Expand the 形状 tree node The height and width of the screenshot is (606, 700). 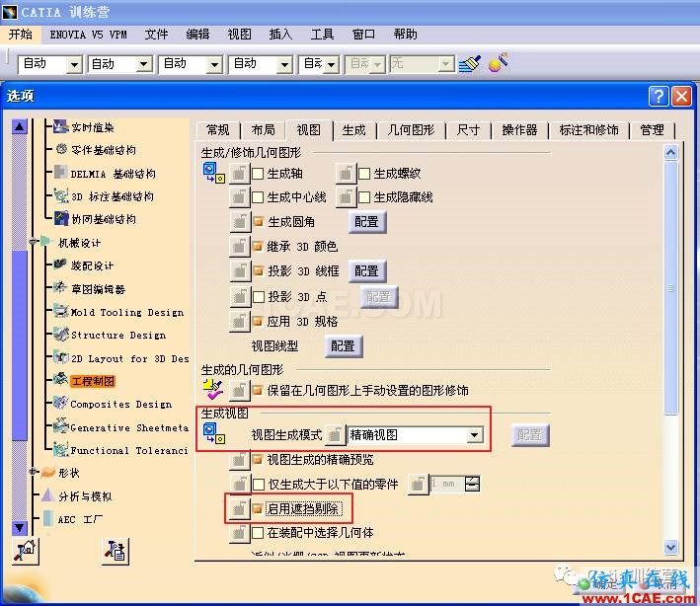coord(33,472)
